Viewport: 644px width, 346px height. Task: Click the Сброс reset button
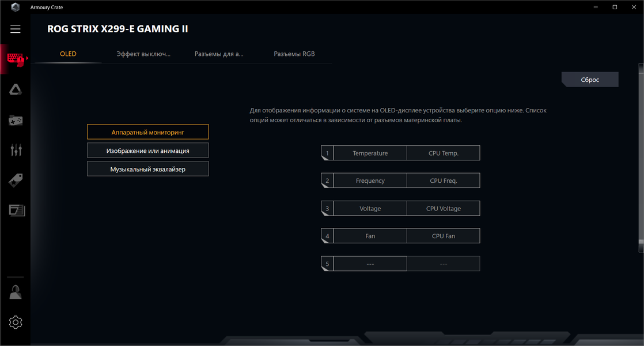click(590, 80)
